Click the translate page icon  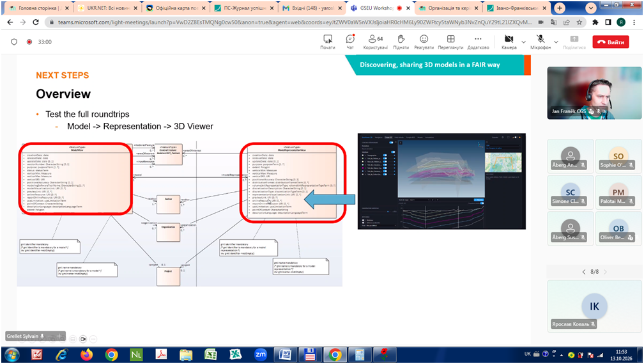point(554,22)
